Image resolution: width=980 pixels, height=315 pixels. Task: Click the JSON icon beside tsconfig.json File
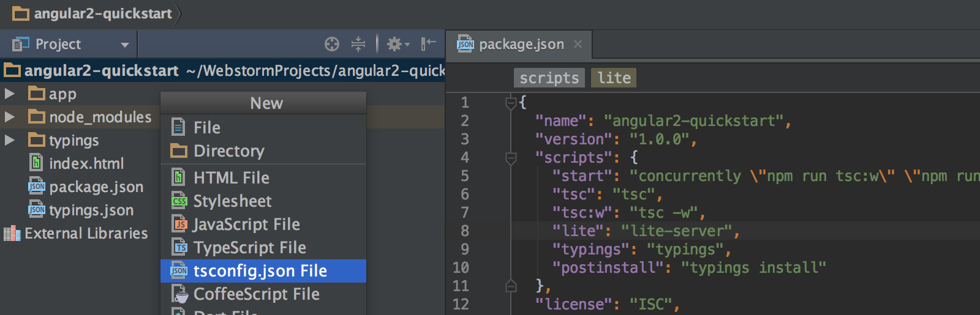coord(179,270)
